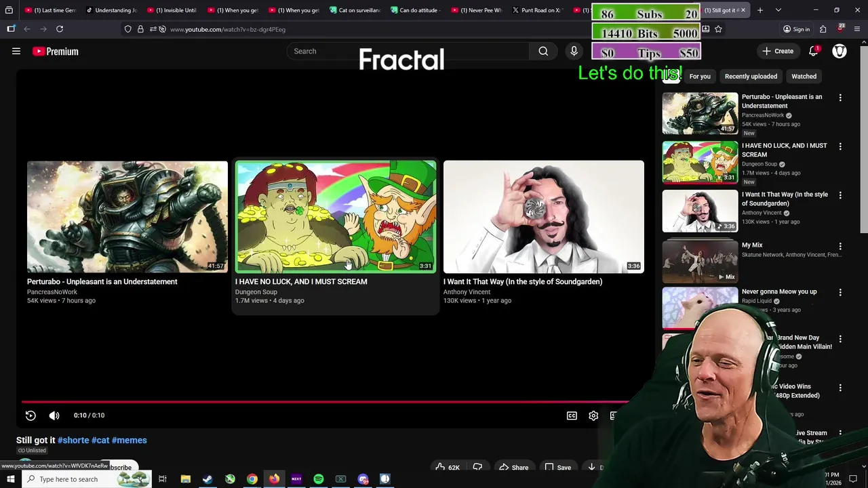Open options for sidebar Soundgarden style video
Image resolution: width=868 pixels, height=488 pixels.
(840, 195)
